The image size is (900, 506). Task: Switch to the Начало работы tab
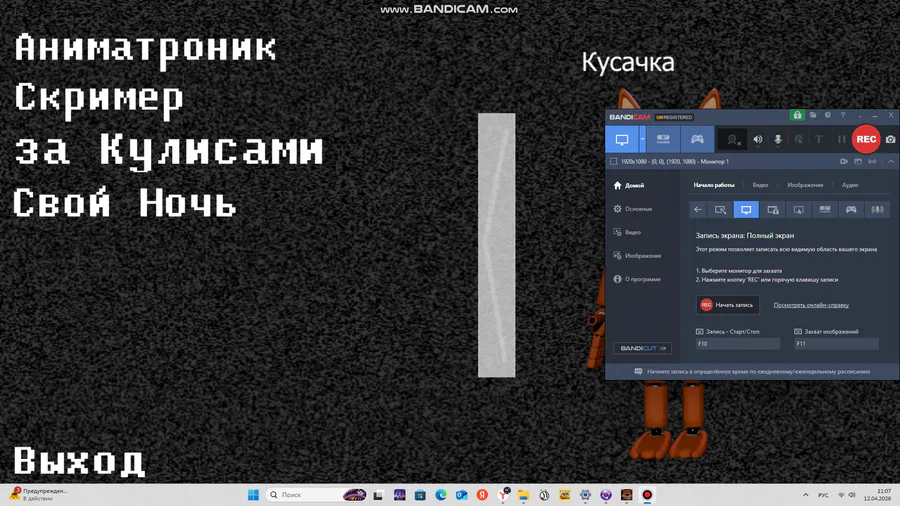pyautogui.click(x=713, y=185)
